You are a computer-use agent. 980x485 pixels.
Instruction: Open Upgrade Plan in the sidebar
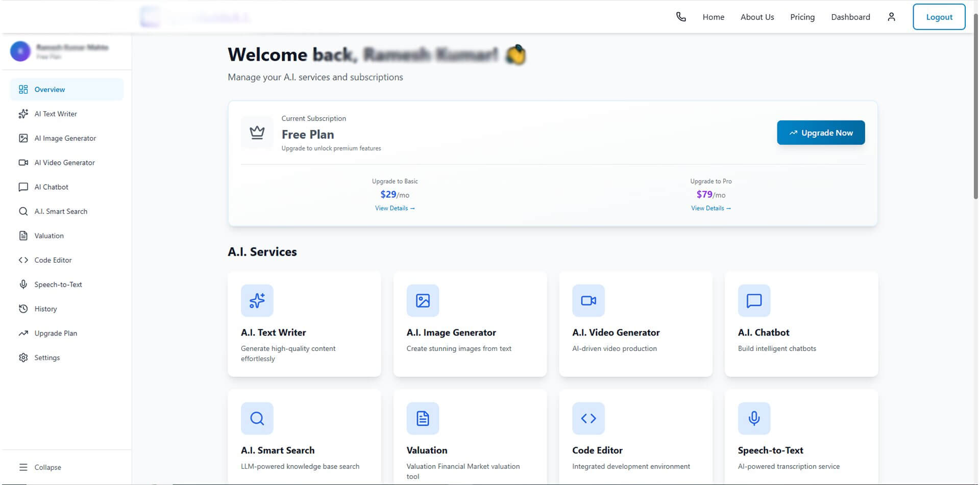pos(66,333)
